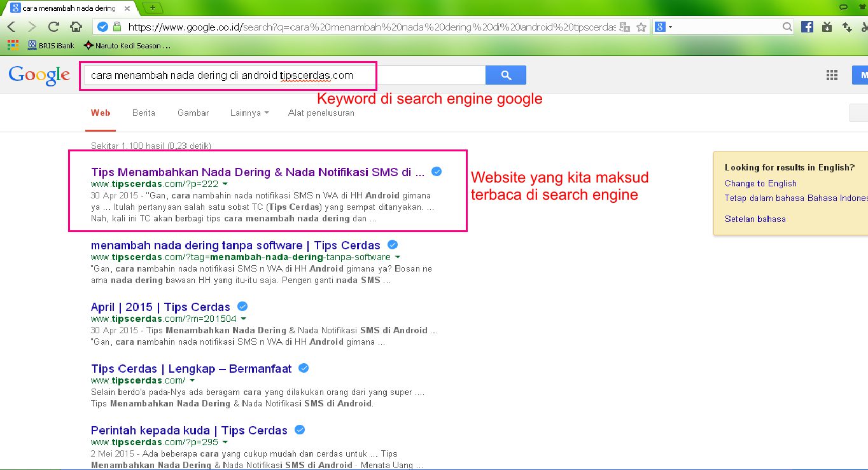Open the 'April | 2015 | Tips Cerdas' result
This screenshot has width=868, height=470.
click(x=160, y=307)
